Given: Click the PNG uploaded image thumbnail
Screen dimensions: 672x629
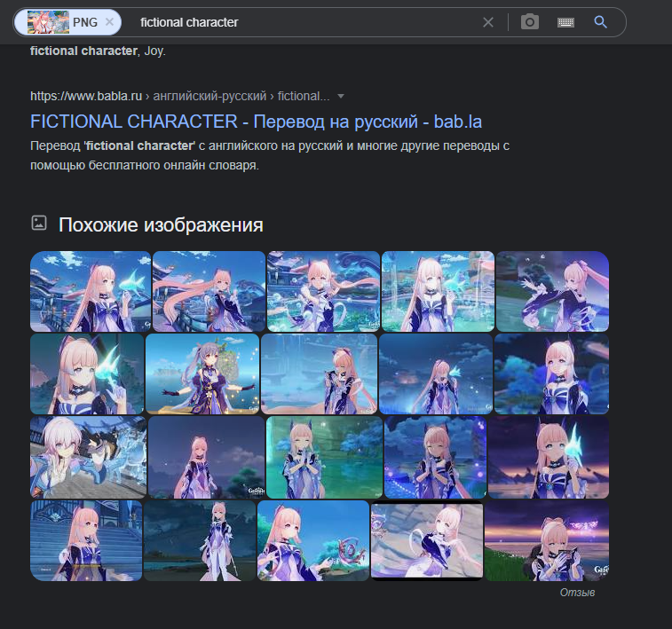Looking at the screenshot, I should (x=48, y=22).
